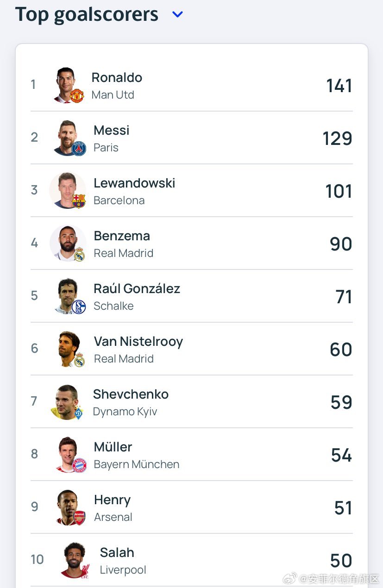Click the Dynamo Kyiv club badge
Screen dimensions: 383x588
(78, 412)
